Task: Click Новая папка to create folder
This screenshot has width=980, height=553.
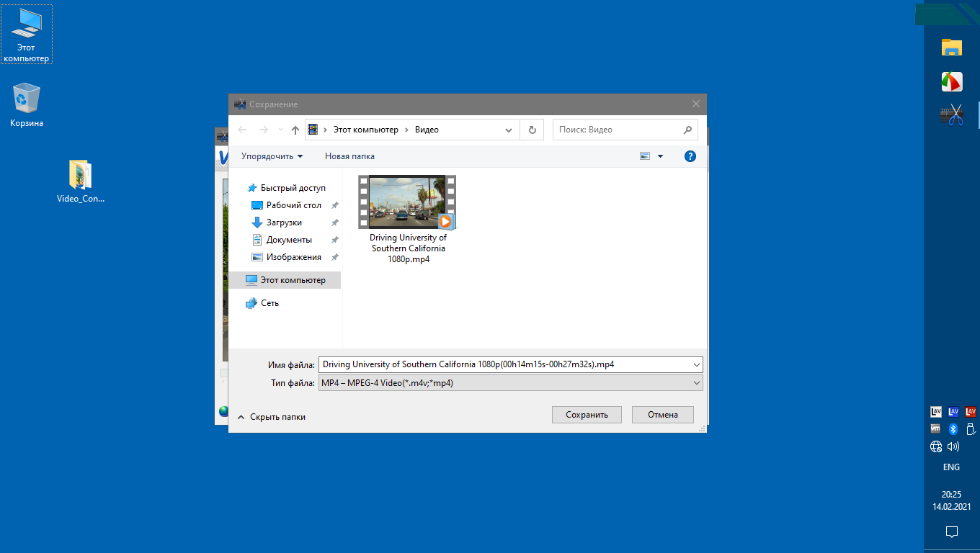Action: 349,156
